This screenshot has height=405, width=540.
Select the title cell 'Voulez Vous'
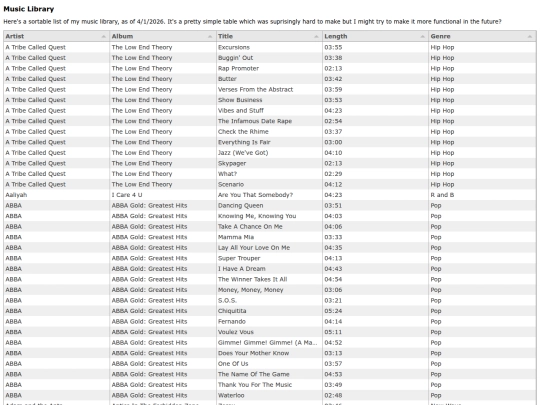click(269, 332)
